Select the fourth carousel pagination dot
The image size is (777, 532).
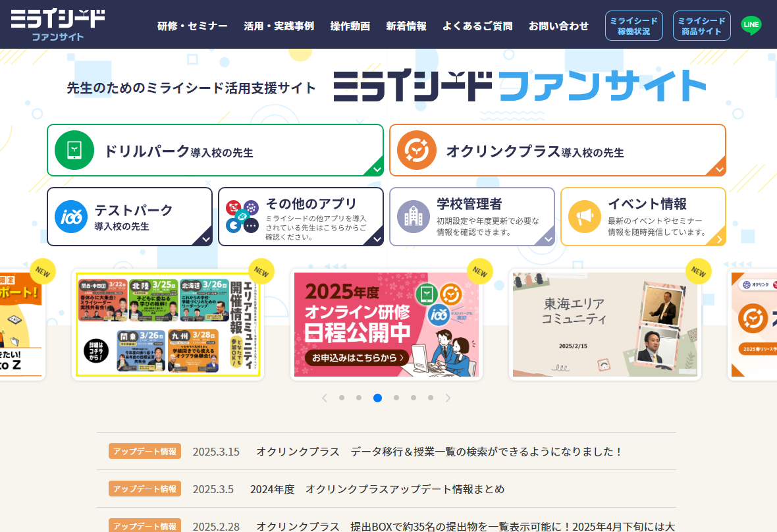[396, 398]
